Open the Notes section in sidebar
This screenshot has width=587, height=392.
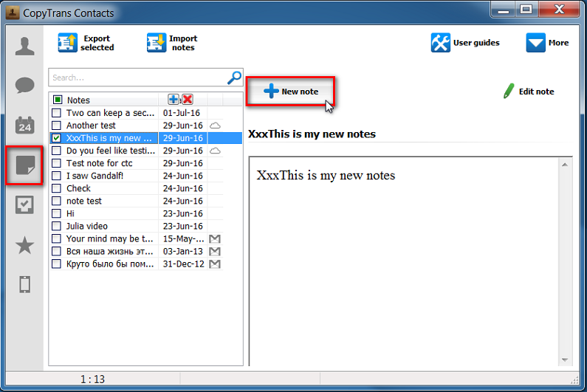(24, 165)
